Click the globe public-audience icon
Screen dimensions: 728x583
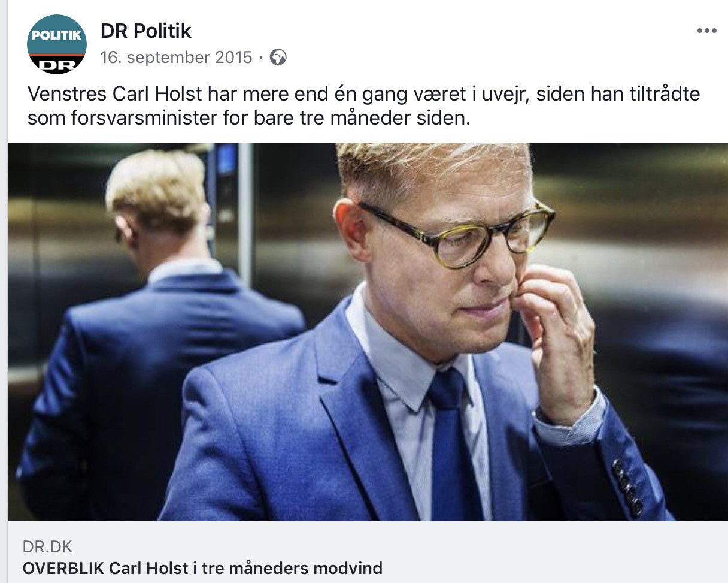coord(278,58)
